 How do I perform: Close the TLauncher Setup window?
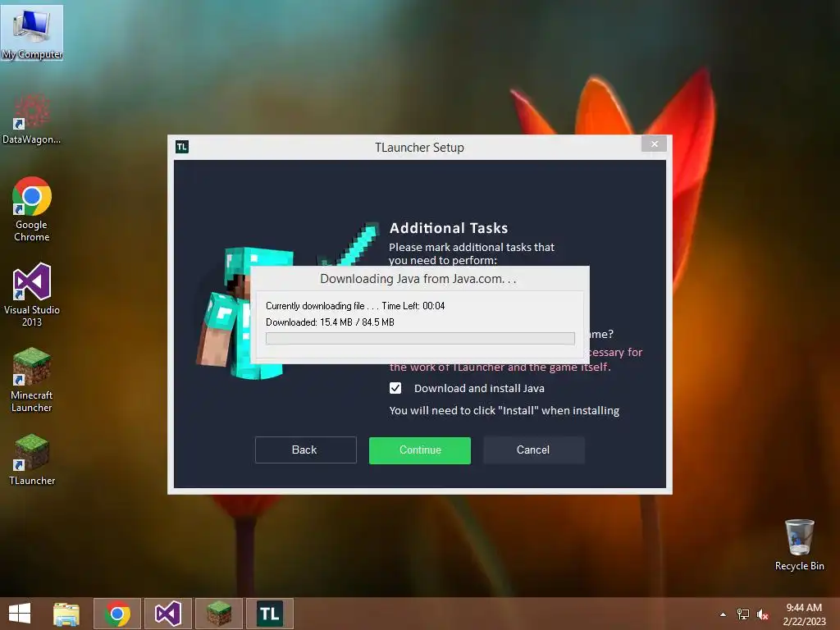click(x=654, y=144)
